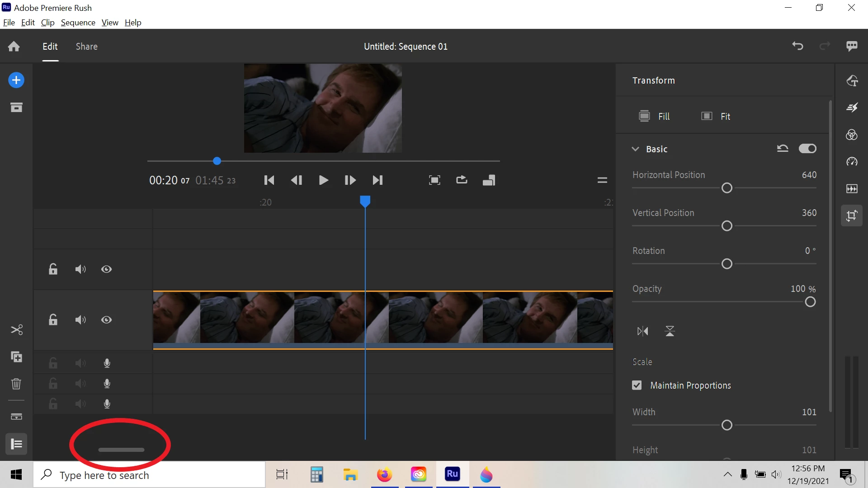Select the scissors split tool

click(x=17, y=330)
